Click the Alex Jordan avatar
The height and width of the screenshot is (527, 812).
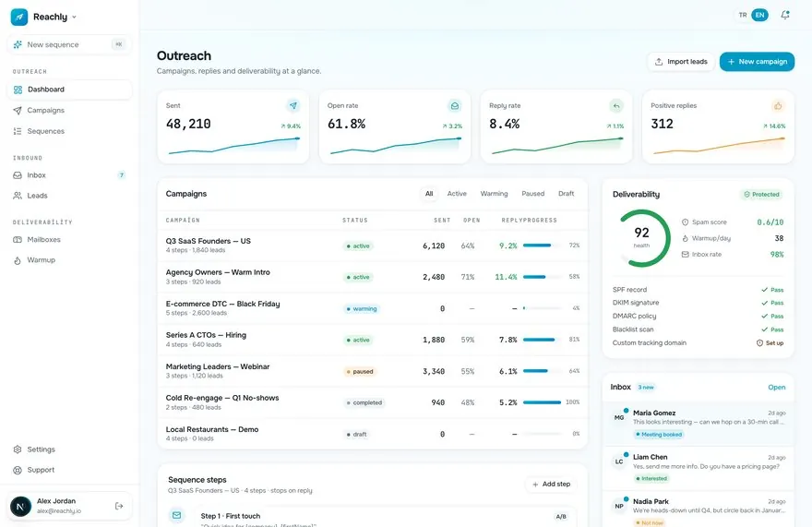coord(20,506)
